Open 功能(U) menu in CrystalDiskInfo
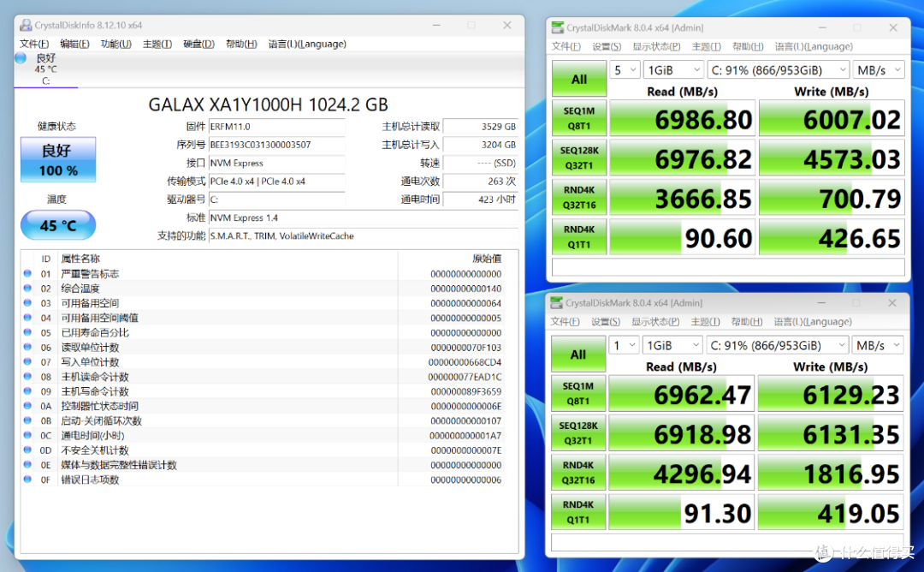The width and height of the screenshot is (924, 572). pos(115,45)
